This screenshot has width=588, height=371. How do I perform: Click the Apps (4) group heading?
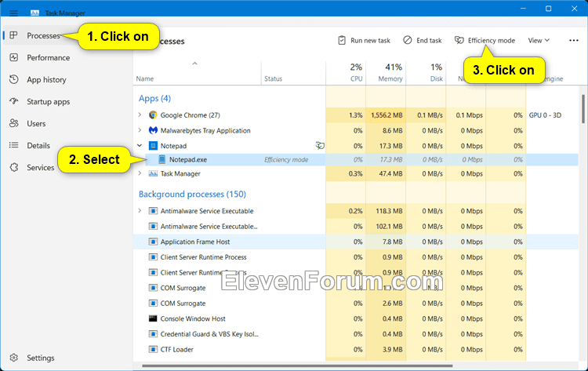point(154,98)
